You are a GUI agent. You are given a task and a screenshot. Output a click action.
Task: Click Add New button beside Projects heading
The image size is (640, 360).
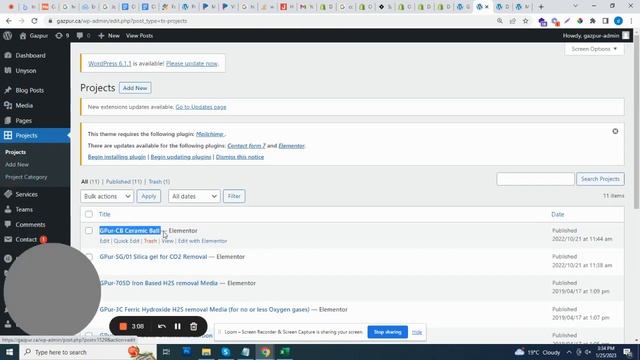click(x=135, y=88)
